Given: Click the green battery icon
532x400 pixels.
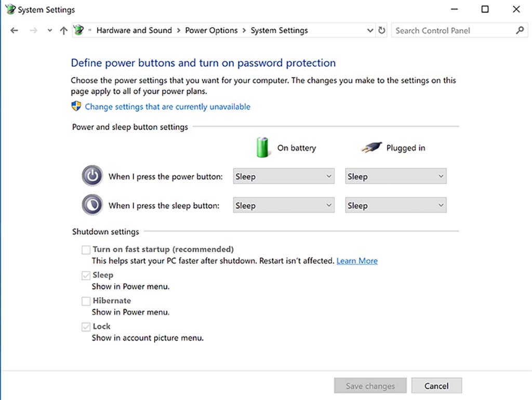Looking at the screenshot, I should point(262,147).
